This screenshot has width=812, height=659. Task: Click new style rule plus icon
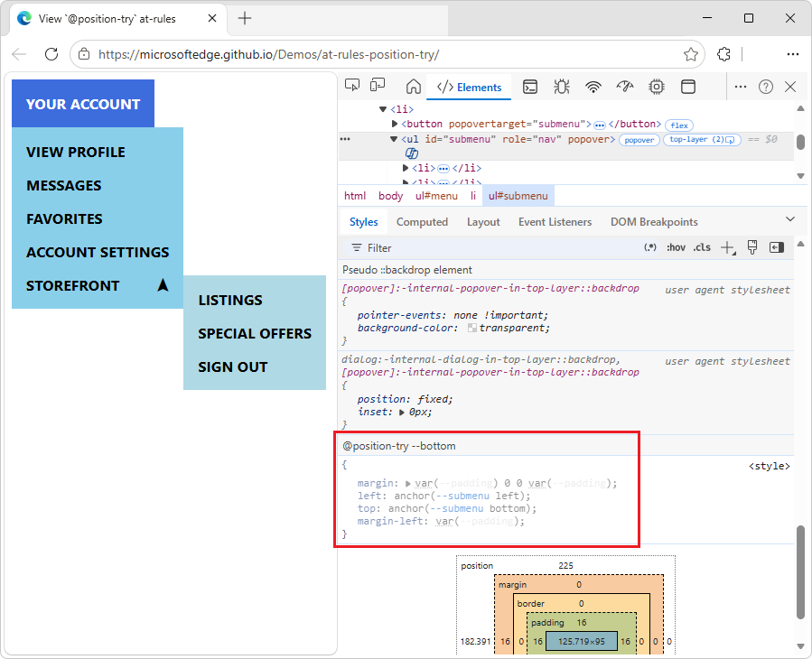tap(728, 248)
